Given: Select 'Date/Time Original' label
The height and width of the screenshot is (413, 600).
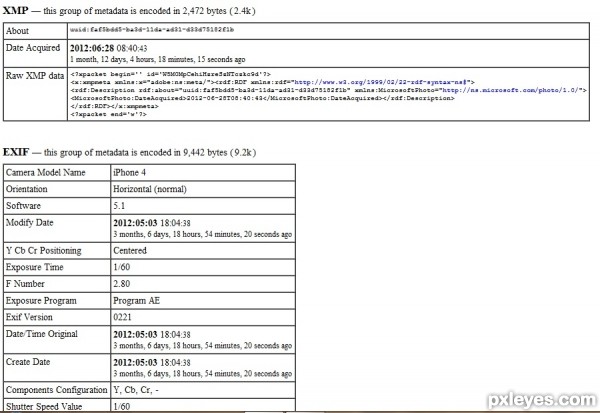Looking at the screenshot, I should point(42,334).
